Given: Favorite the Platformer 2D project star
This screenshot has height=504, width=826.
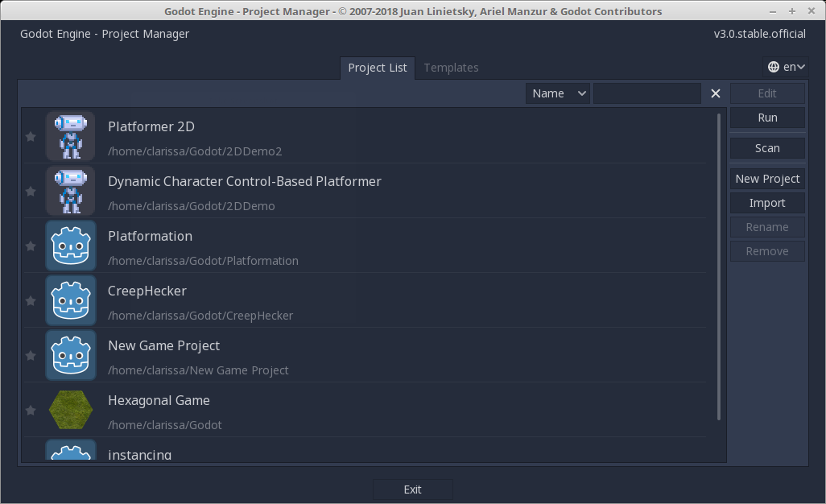Looking at the screenshot, I should click(31, 137).
